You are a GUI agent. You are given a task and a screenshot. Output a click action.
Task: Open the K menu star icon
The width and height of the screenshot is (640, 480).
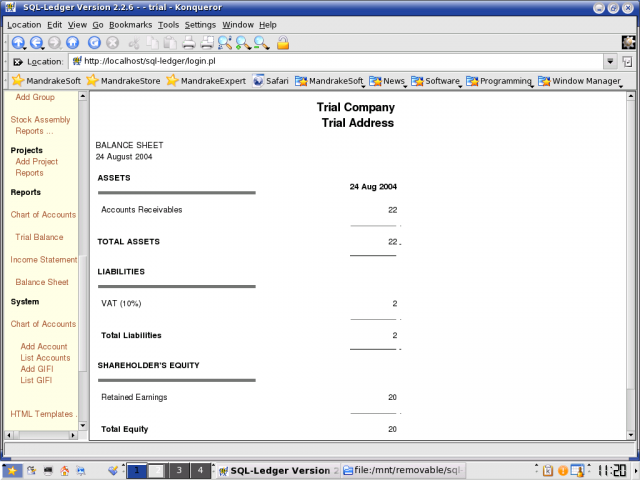[12, 471]
